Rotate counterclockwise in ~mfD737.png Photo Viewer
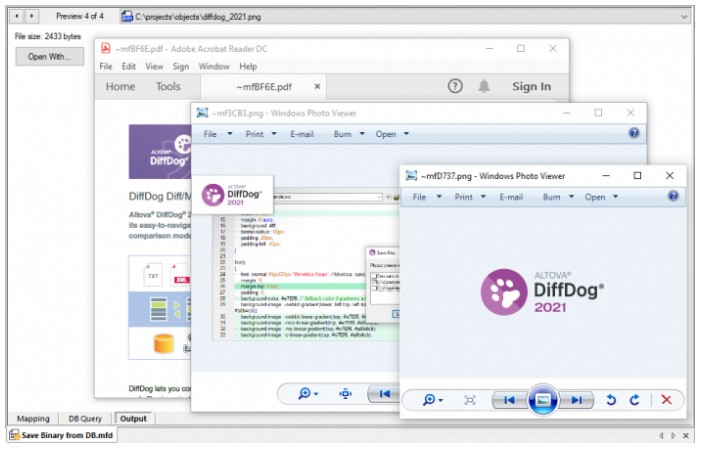 [611, 400]
